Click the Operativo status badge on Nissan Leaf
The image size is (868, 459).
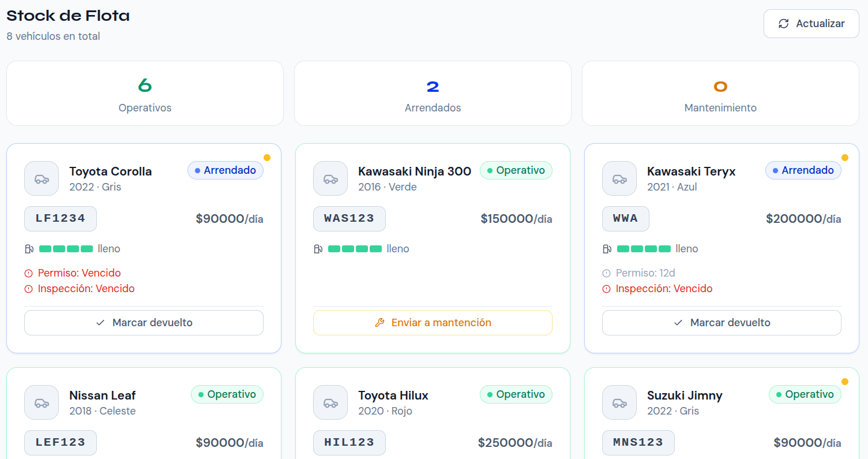click(x=227, y=394)
